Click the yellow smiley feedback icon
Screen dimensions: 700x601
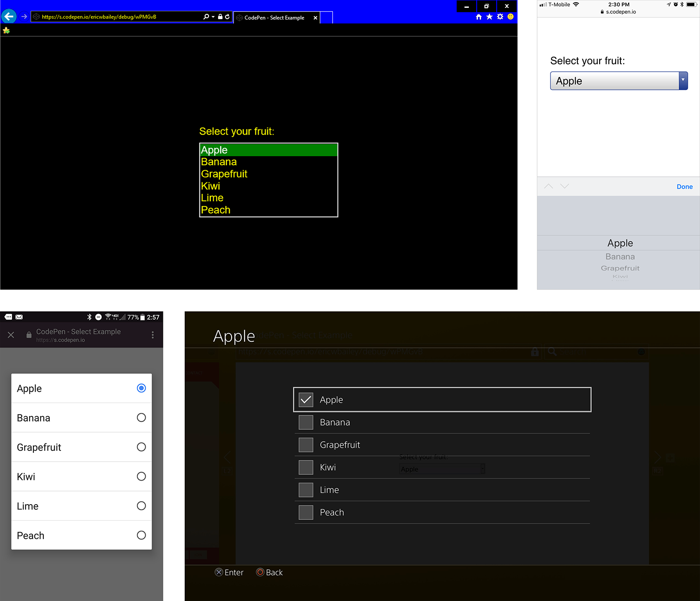(511, 17)
